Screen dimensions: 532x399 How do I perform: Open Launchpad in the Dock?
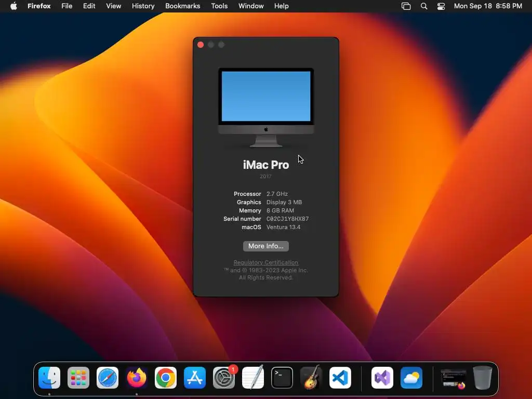(78, 378)
